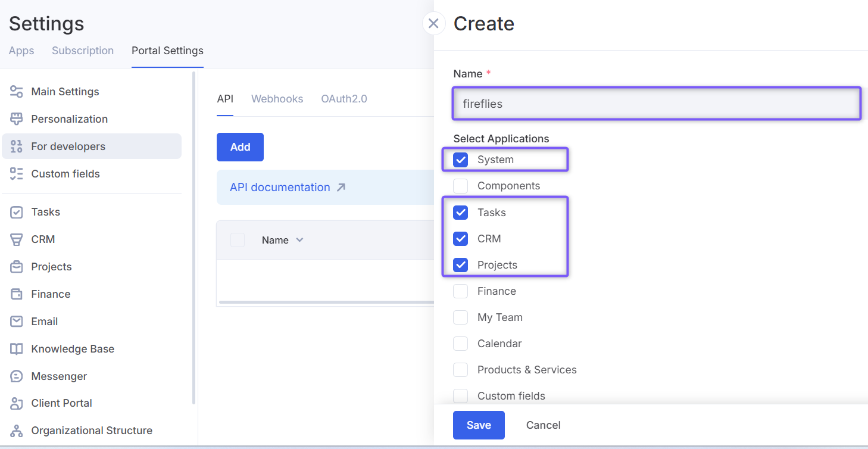Image resolution: width=868 pixels, height=449 pixels.
Task: Open the Subscription tab
Action: click(83, 51)
